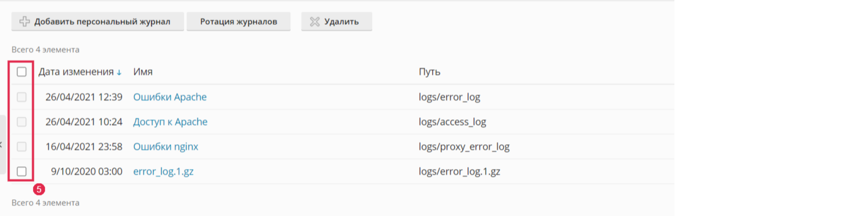Click the 26/04/2021 12:39 date cell

click(84, 97)
